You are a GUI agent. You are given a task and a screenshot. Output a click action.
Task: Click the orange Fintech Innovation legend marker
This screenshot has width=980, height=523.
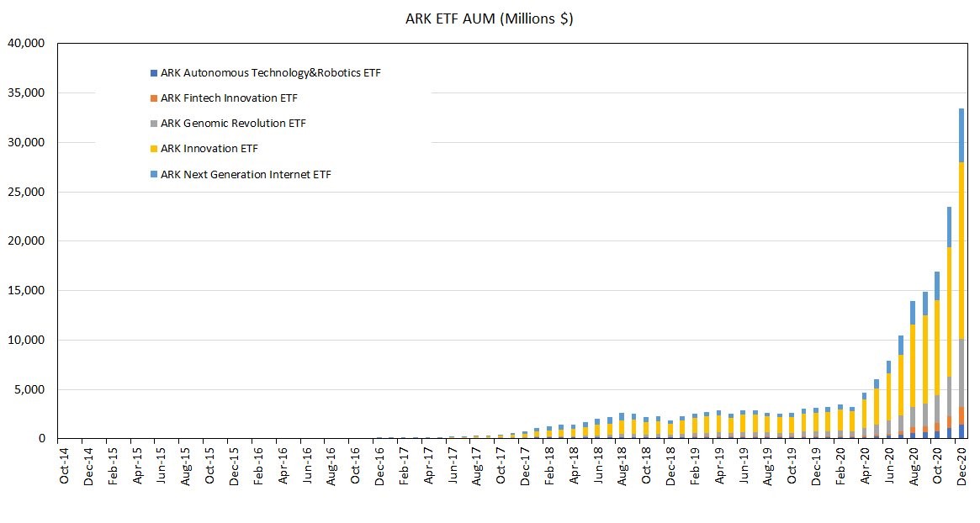(x=152, y=98)
